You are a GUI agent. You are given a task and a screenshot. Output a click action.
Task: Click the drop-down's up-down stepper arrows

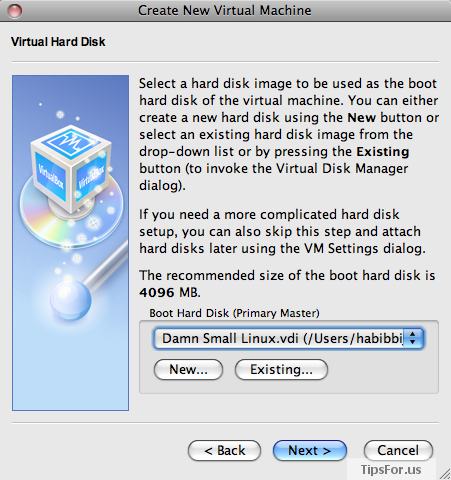pos(413,339)
